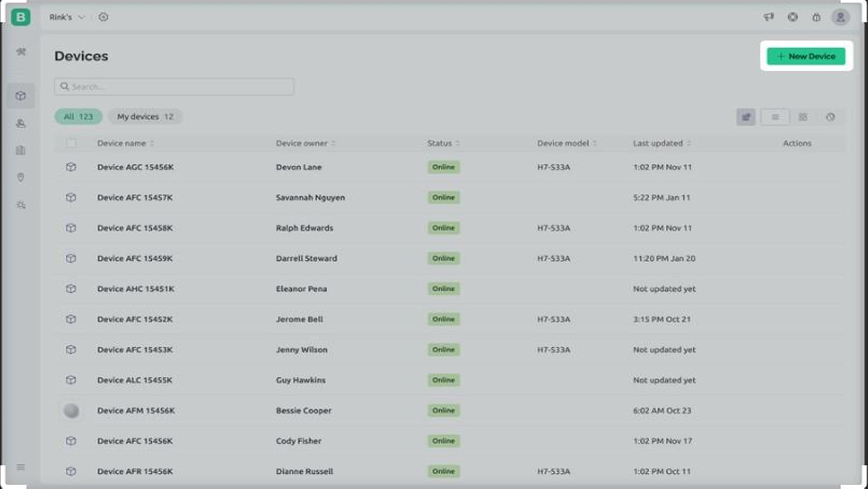
Task: Expand the Rink's workspace dropdown
Action: tap(67, 17)
